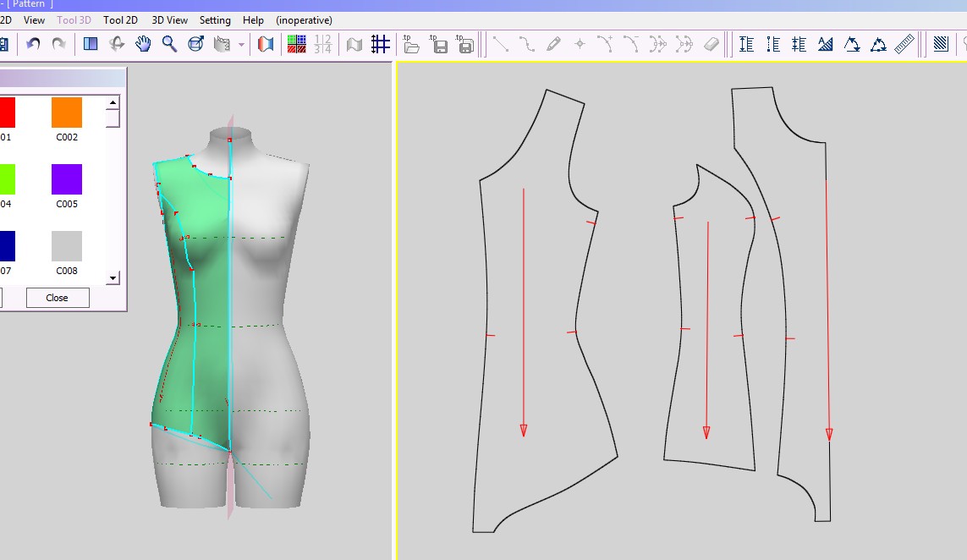Click the .tp save floppy icon
Image resolution: width=967 pixels, height=560 pixels.
click(439, 44)
